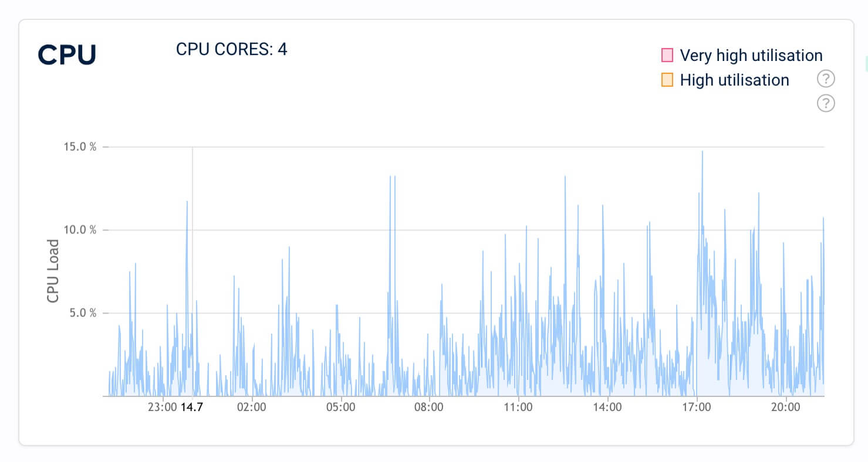Image resolution: width=868 pixels, height=462 pixels.
Task: Click the 08:00 time axis label
Action: tap(430, 407)
